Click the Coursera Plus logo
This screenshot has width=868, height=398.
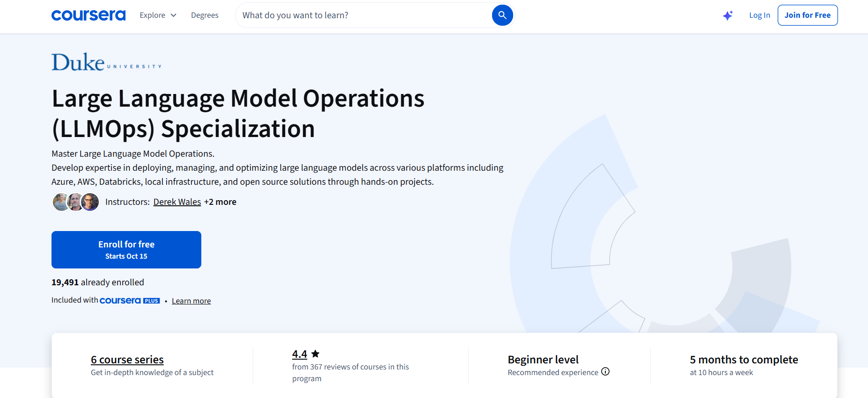pyautogui.click(x=130, y=300)
